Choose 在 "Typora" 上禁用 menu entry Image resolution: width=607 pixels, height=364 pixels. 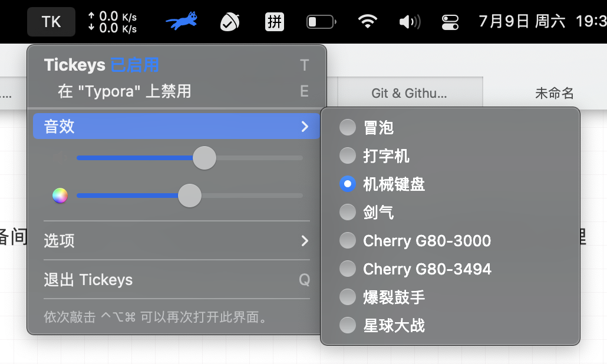[177, 91]
